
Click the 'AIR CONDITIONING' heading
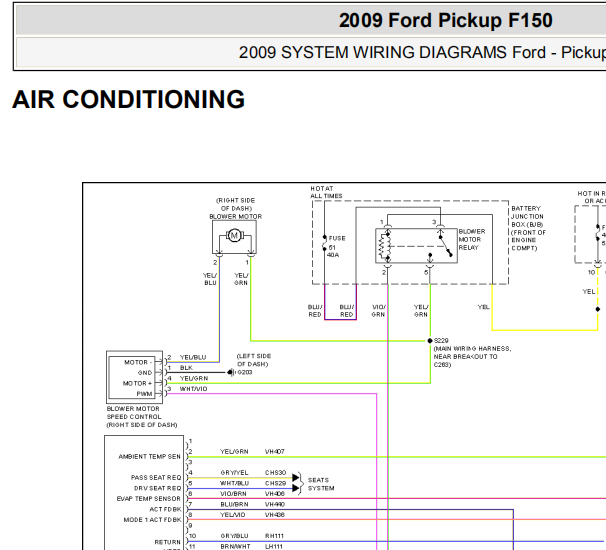pos(129,99)
